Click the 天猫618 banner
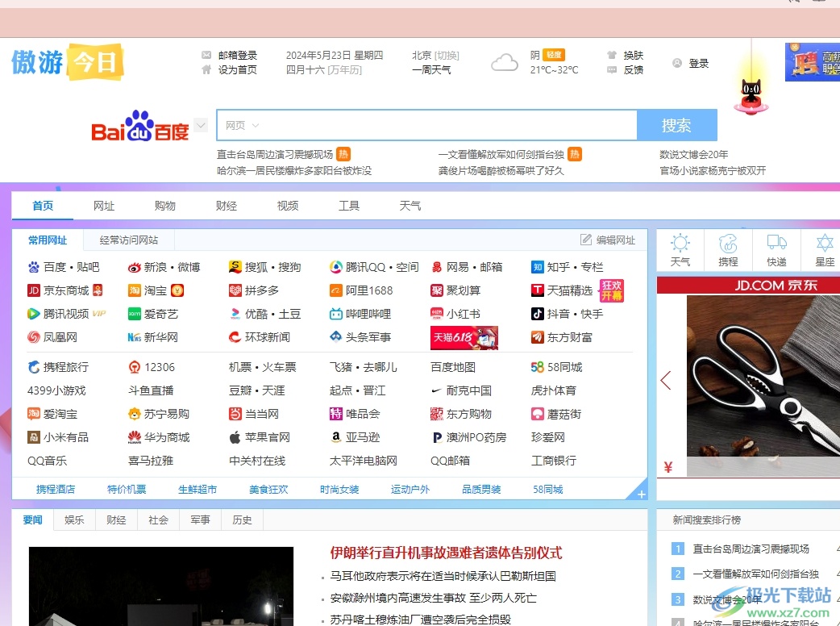This screenshot has width=840, height=626. [x=464, y=338]
